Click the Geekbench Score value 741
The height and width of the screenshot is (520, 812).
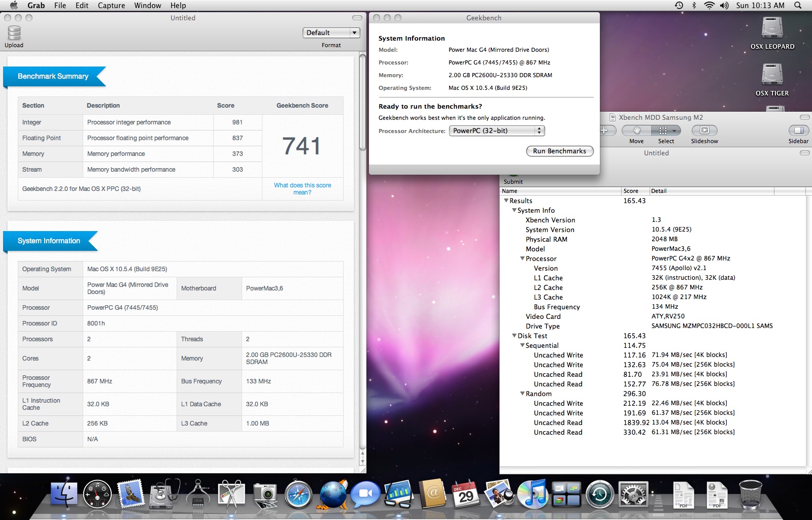coord(302,146)
